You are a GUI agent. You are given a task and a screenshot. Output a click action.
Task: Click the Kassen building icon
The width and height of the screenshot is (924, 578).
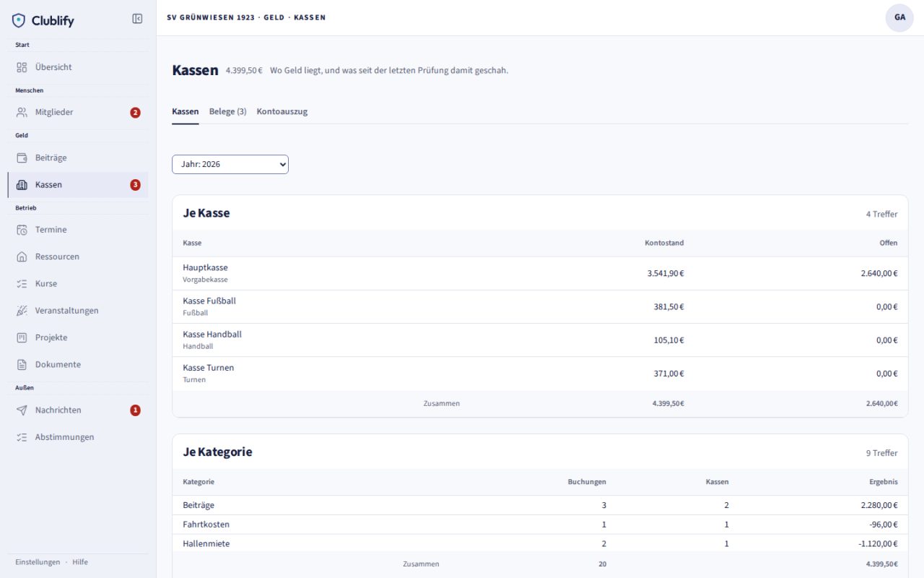pos(22,185)
